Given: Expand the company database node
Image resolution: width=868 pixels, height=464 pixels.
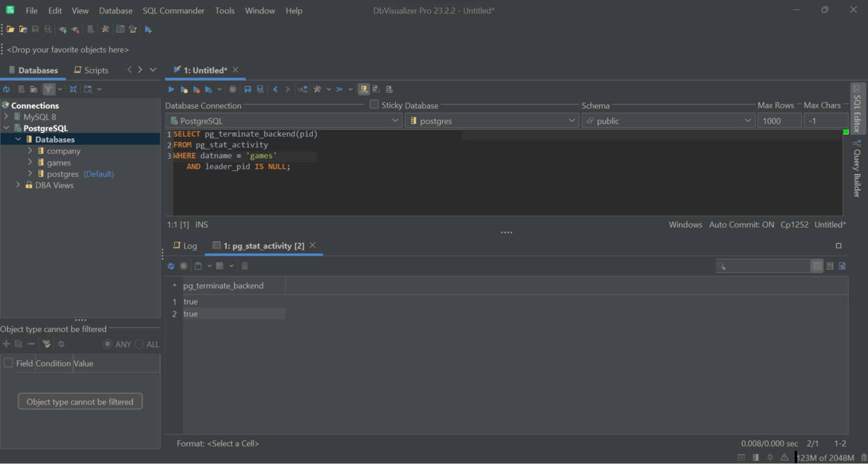Looking at the screenshot, I should pos(29,151).
